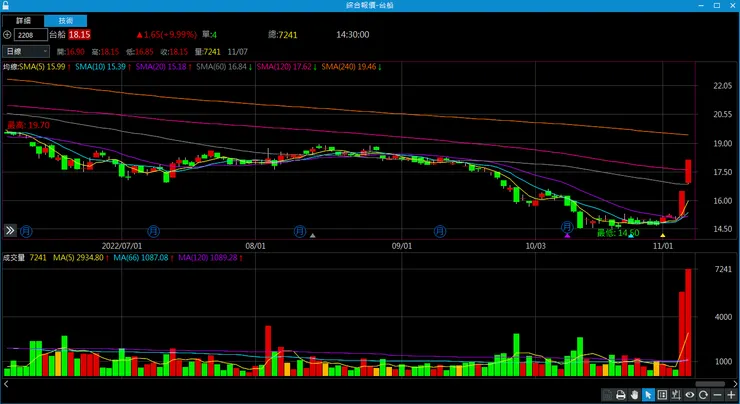This screenshot has height=404, width=740.
Task: Click the purple triangle marker after 10/03
Action: point(567,235)
